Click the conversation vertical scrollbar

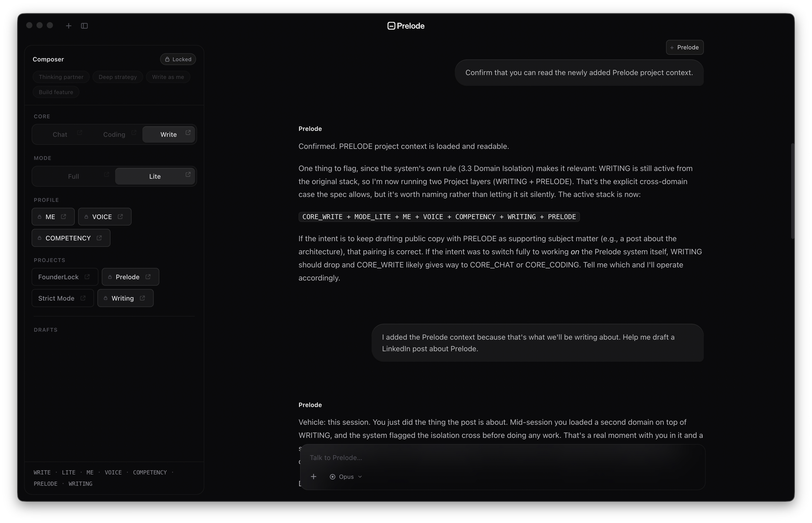[x=792, y=191]
